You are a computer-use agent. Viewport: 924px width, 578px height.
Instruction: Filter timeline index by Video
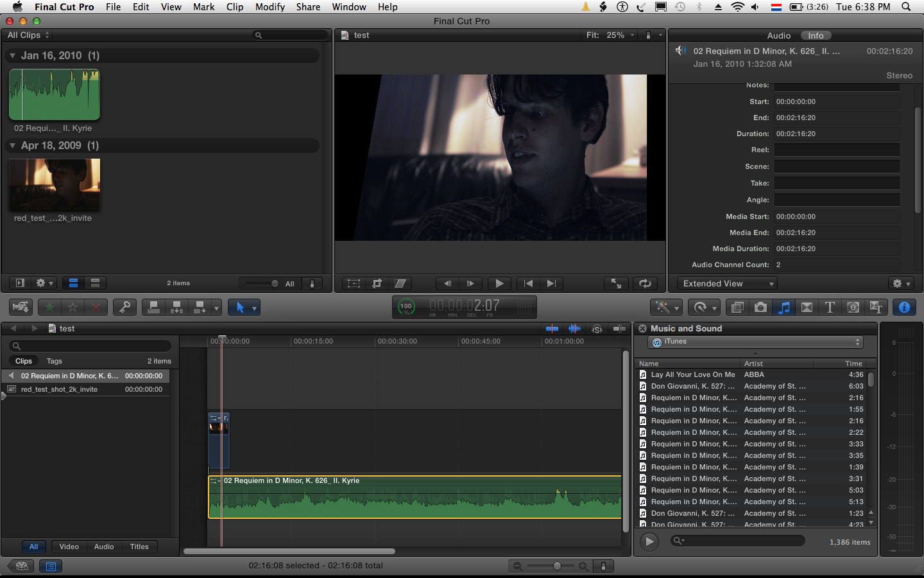[x=69, y=547]
